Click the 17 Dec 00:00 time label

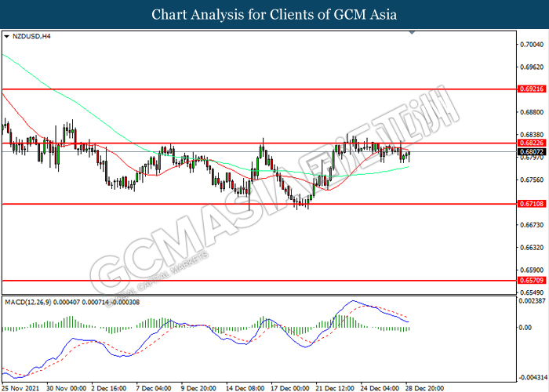pos(290,388)
